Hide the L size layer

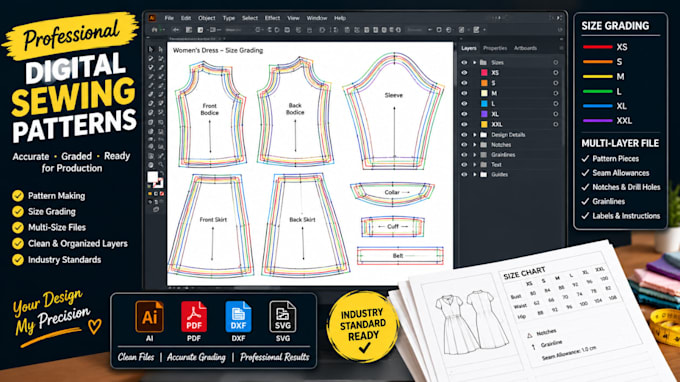pos(464,104)
